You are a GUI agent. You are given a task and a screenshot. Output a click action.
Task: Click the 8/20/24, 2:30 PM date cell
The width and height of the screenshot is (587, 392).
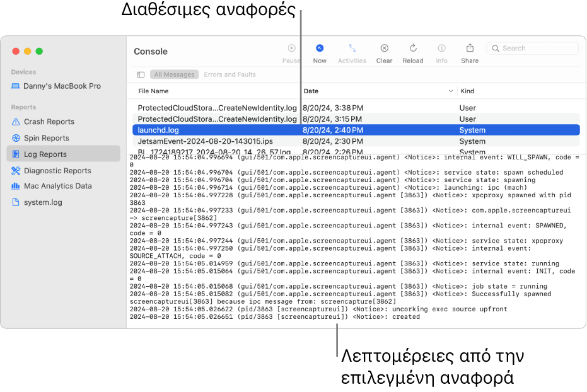coord(333,141)
